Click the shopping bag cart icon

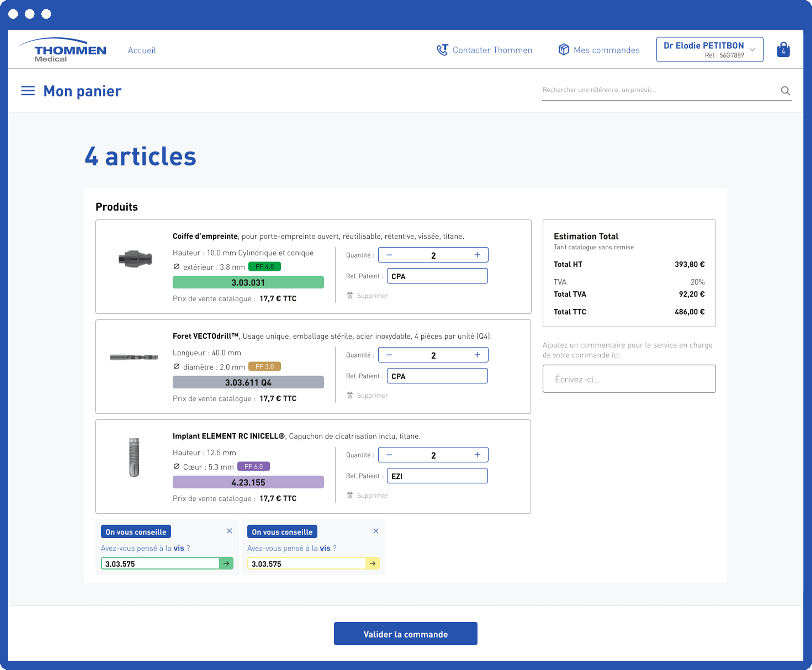[x=783, y=50]
